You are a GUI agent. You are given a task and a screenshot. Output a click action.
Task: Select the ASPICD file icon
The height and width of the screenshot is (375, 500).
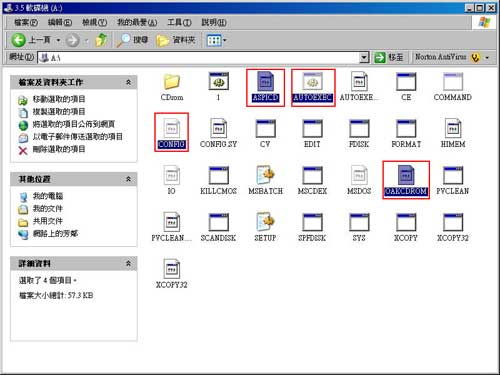(265, 81)
